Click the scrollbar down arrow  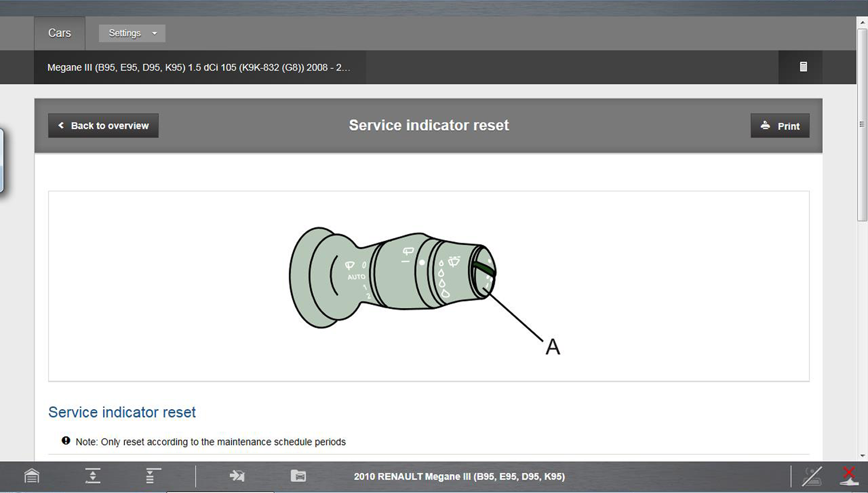(x=862, y=455)
